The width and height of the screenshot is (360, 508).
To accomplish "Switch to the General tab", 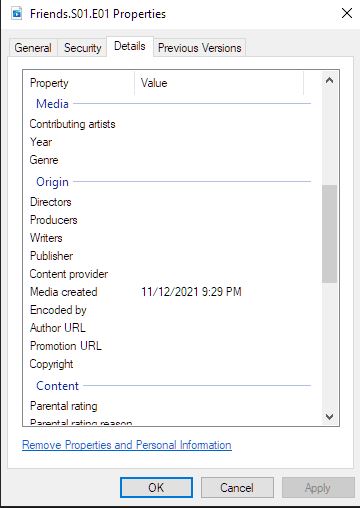I will (x=33, y=48).
